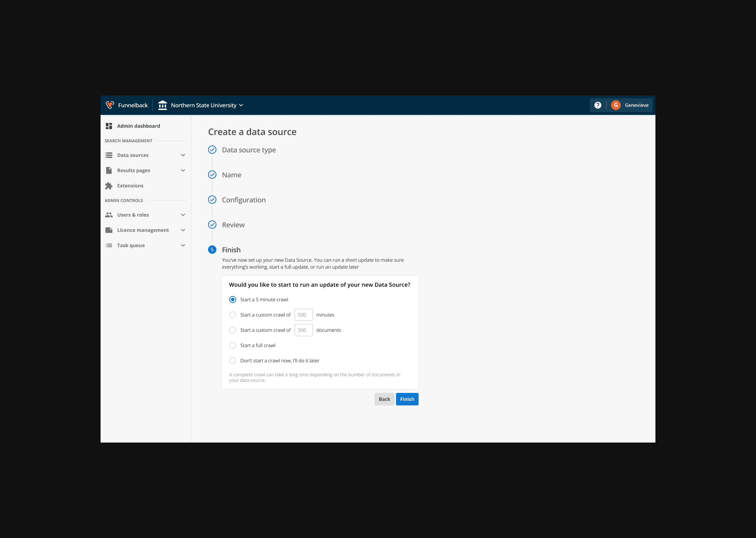Expand the Results pages chevron
This screenshot has height=538, width=756.
click(x=183, y=170)
